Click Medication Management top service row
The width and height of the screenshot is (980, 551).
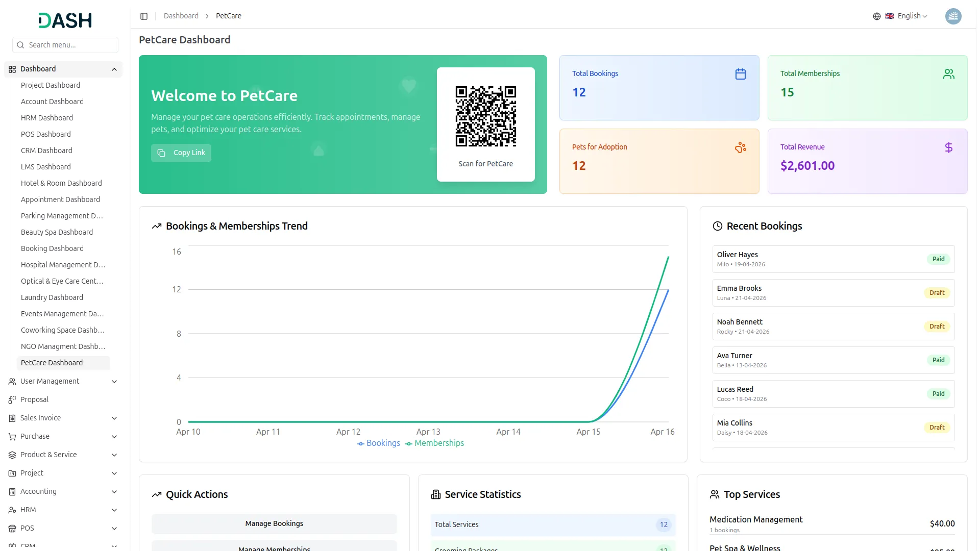[832, 524]
